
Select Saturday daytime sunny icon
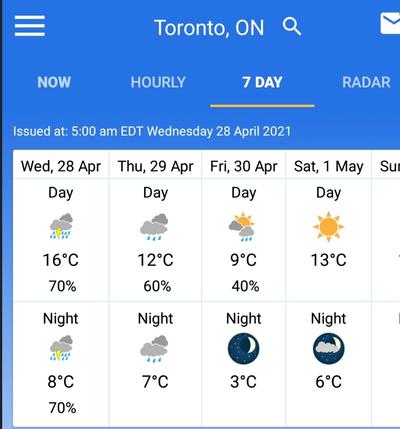click(328, 227)
